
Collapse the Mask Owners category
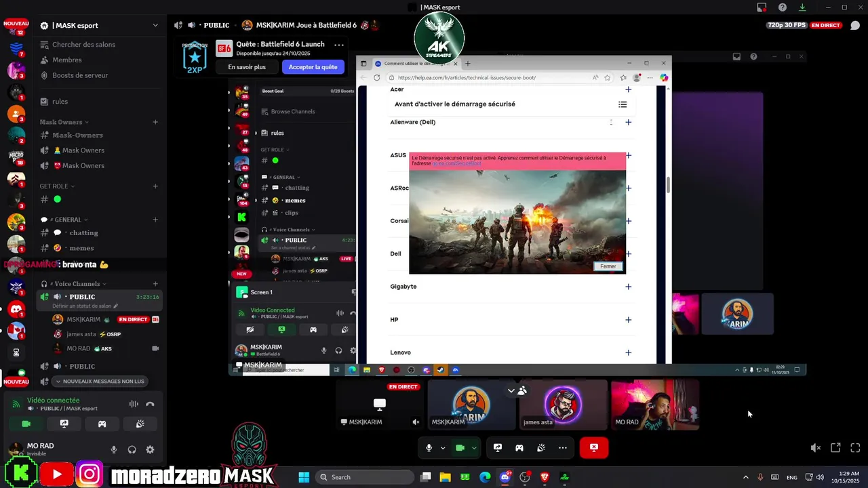(x=64, y=122)
